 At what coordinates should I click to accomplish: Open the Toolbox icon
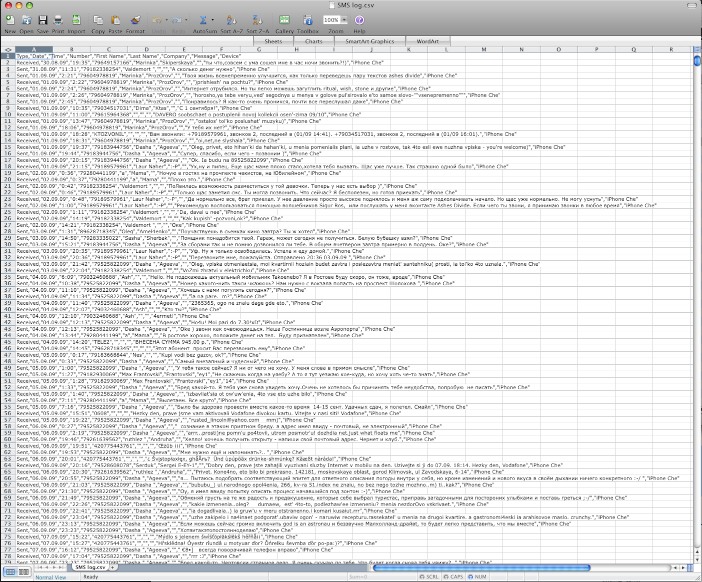pos(308,20)
